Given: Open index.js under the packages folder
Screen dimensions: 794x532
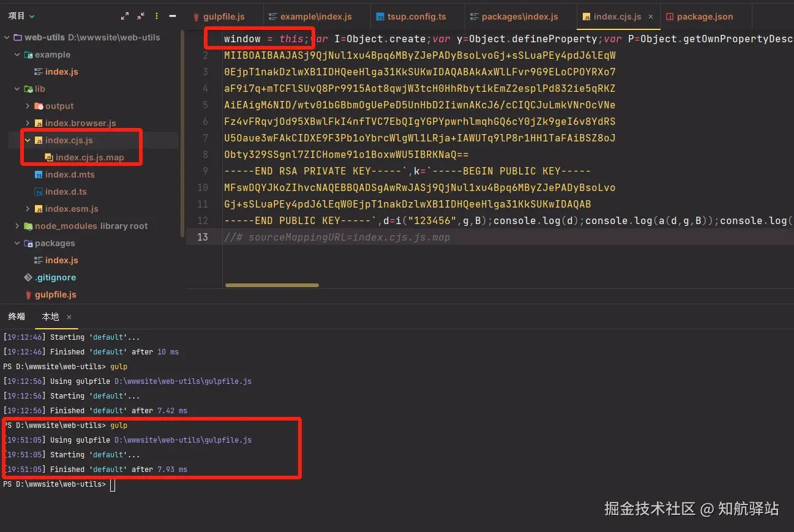Looking at the screenshot, I should (x=61, y=260).
